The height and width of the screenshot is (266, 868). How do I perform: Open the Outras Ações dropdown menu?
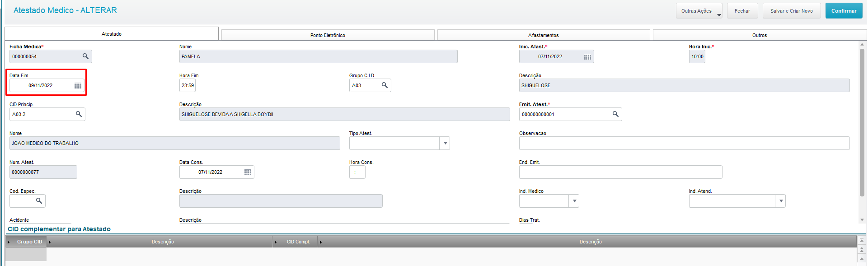(x=699, y=11)
